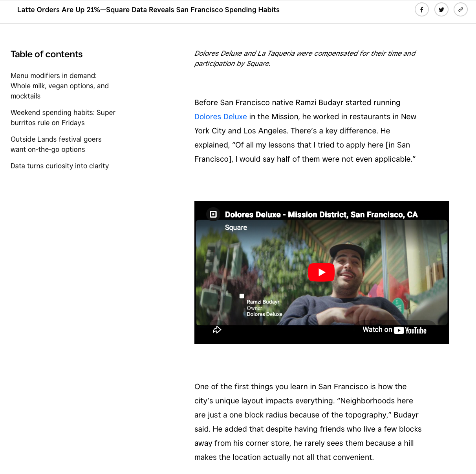Click the paragraph starting One of the first things
Viewport: 476px width, 474px height.
(308, 422)
